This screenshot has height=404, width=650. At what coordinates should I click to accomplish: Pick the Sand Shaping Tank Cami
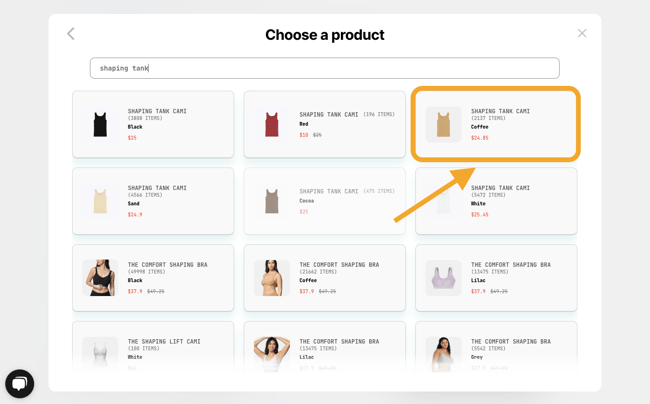153,201
